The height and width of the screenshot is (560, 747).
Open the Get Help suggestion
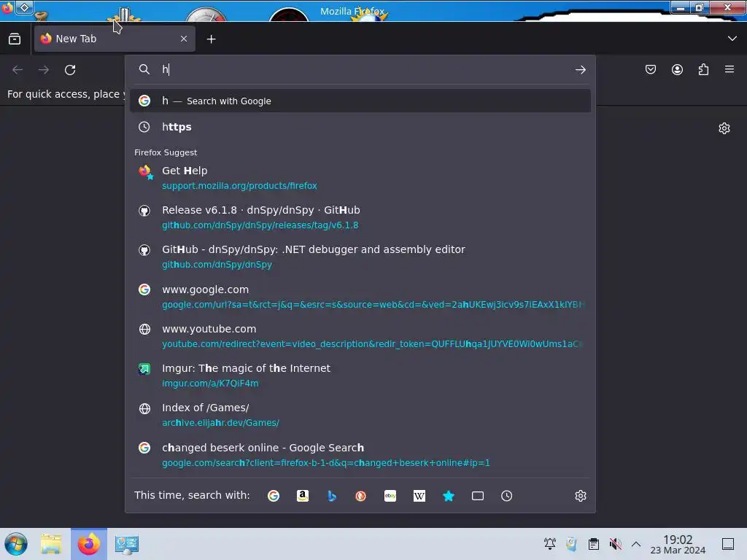360,178
